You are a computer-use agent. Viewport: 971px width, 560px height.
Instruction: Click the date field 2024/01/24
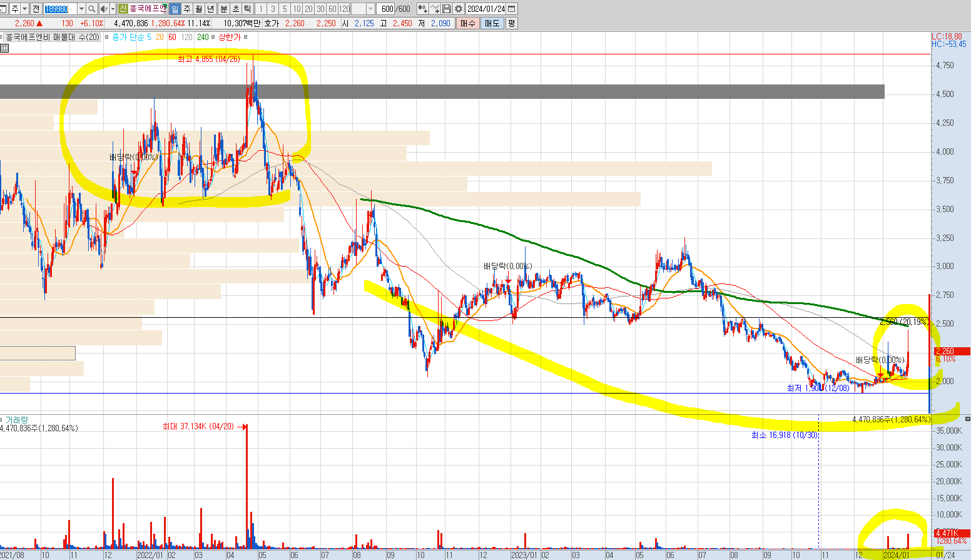coord(486,9)
